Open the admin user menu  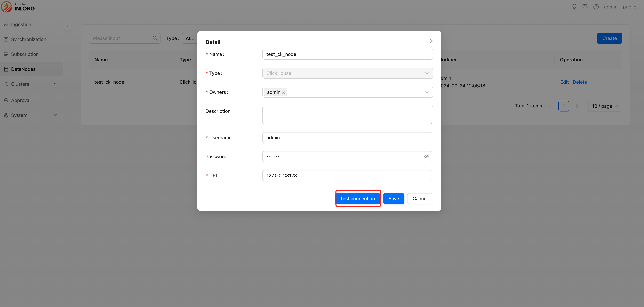click(x=611, y=7)
